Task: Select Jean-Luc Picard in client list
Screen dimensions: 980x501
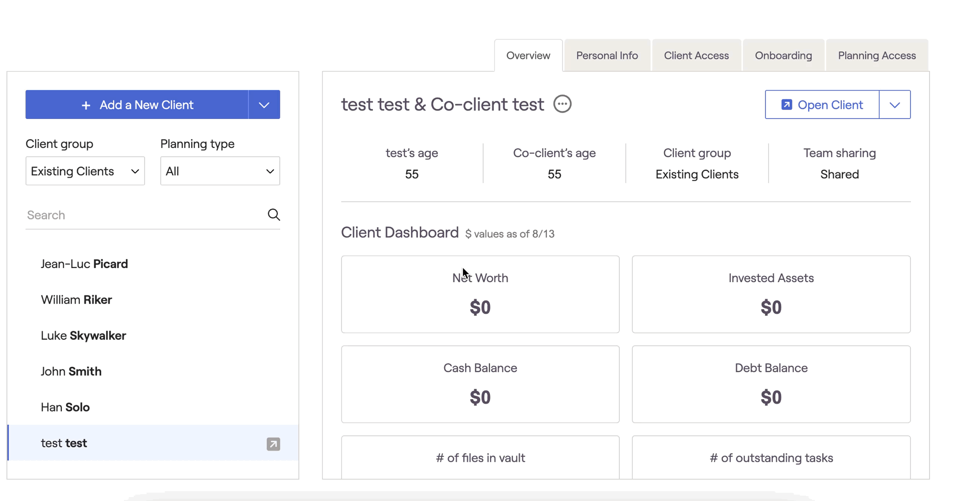Action: 153,264
